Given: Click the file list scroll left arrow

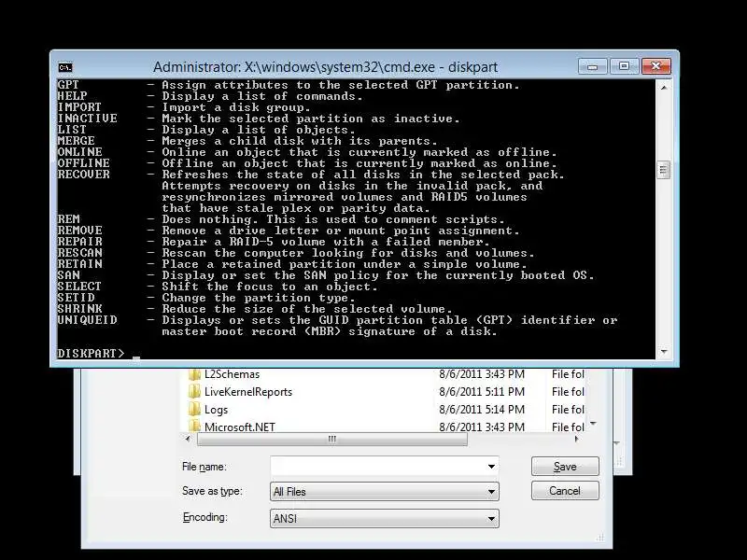Looking at the screenshot, I should 188,439.
